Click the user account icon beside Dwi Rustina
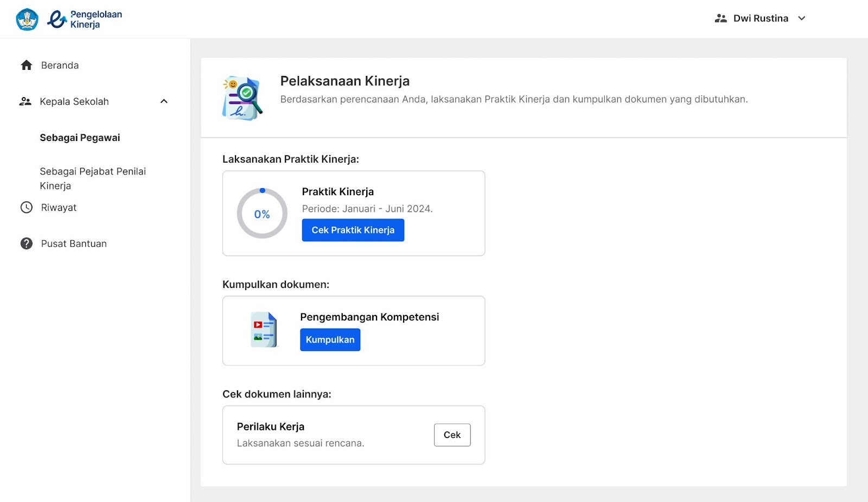Image resolution: width=868 pixels, height=502 pixels. pyautogui.click(x=720, y=18)
